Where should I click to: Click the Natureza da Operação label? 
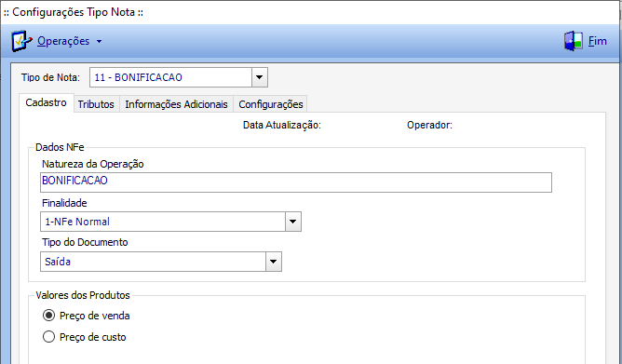pyautogui.click(x=93, y=164)
